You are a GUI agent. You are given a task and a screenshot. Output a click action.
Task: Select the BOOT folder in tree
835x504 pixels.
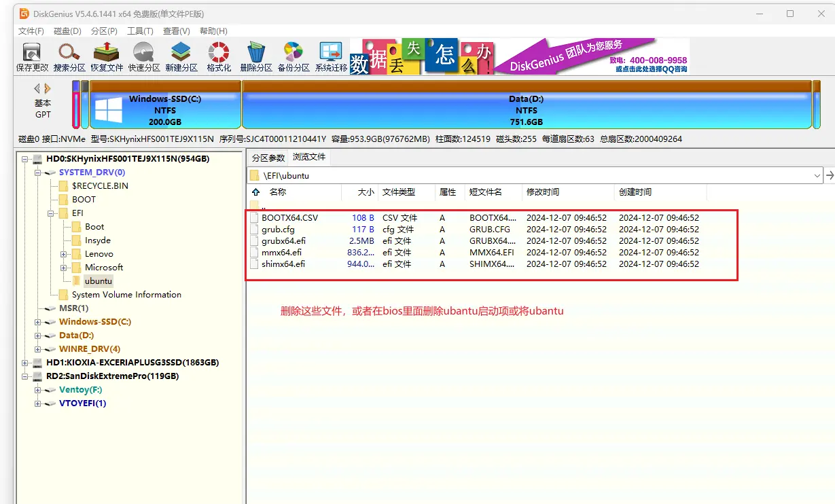click(84, 200)
